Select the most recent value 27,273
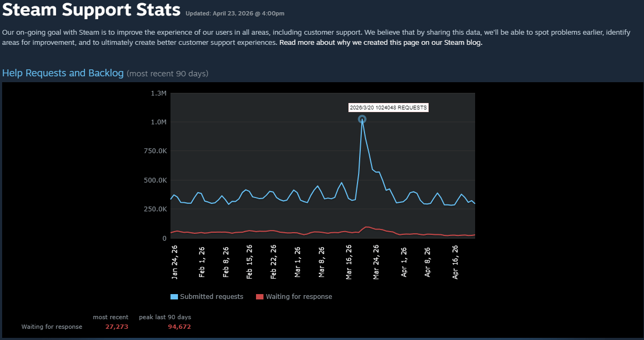The image size is (644, 340). coord(117,327)
